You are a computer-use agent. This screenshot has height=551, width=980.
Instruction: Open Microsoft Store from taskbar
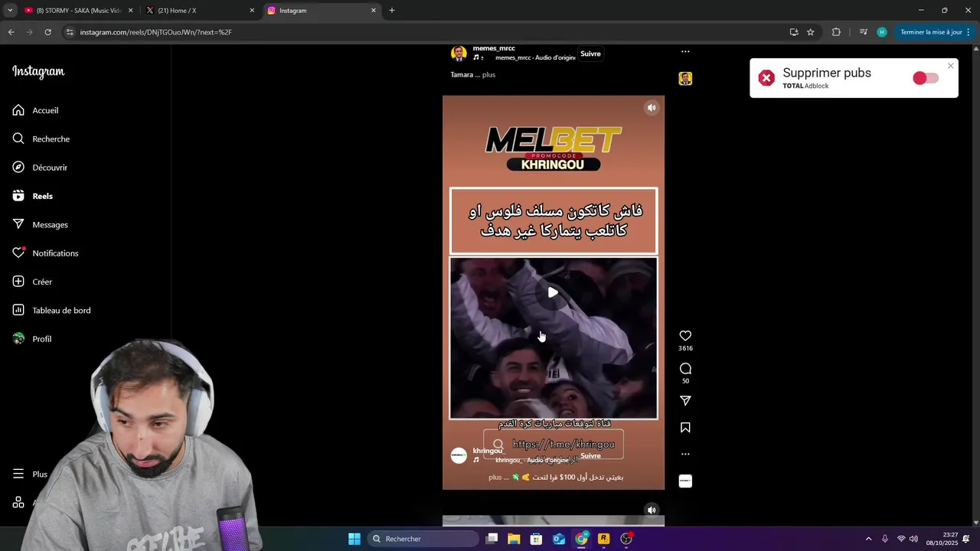[x=537, y=539]
